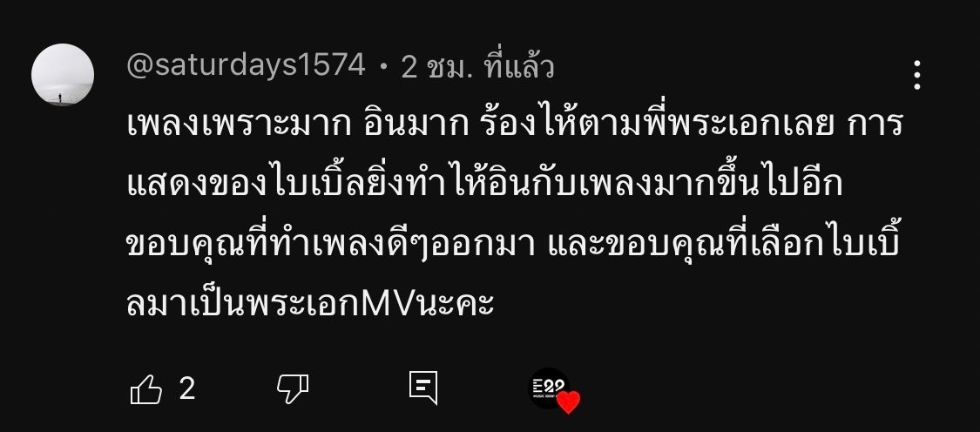Click the comment line starting "ขอบคุณที่ทำเพลง"
The height and width of the screenshot is (432, 980).
point(513,246)
